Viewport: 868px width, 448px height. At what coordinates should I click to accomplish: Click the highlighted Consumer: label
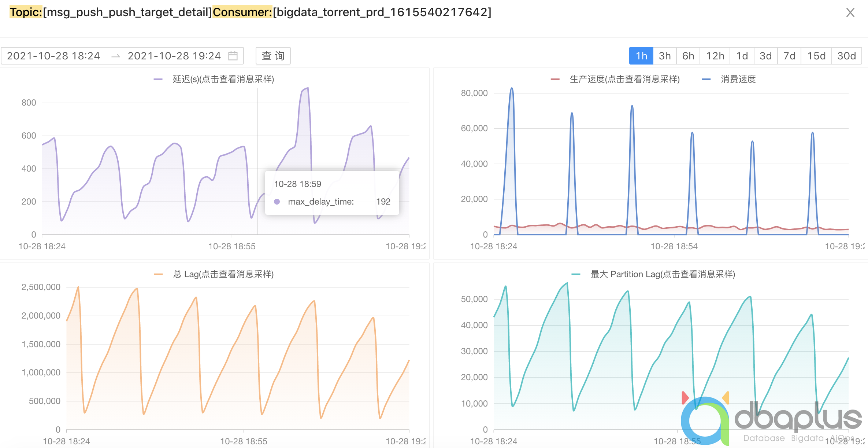pyautogui.click(x=242, y=12)
